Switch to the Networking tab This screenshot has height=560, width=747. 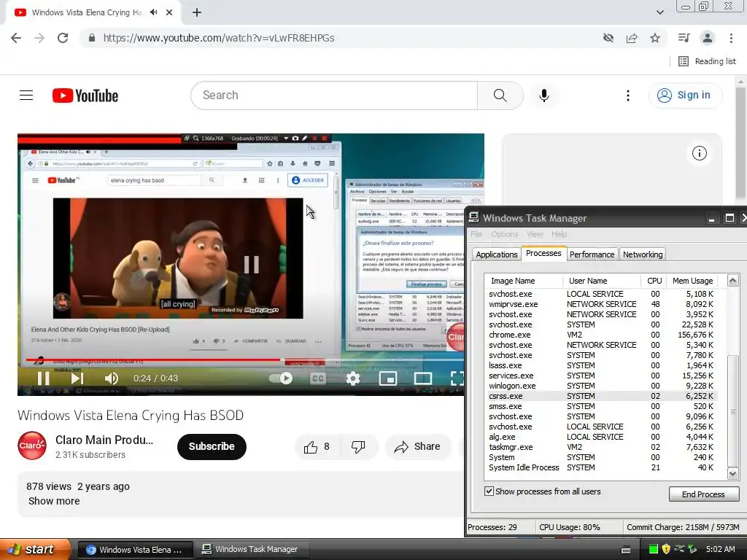[x=643, y=254]
